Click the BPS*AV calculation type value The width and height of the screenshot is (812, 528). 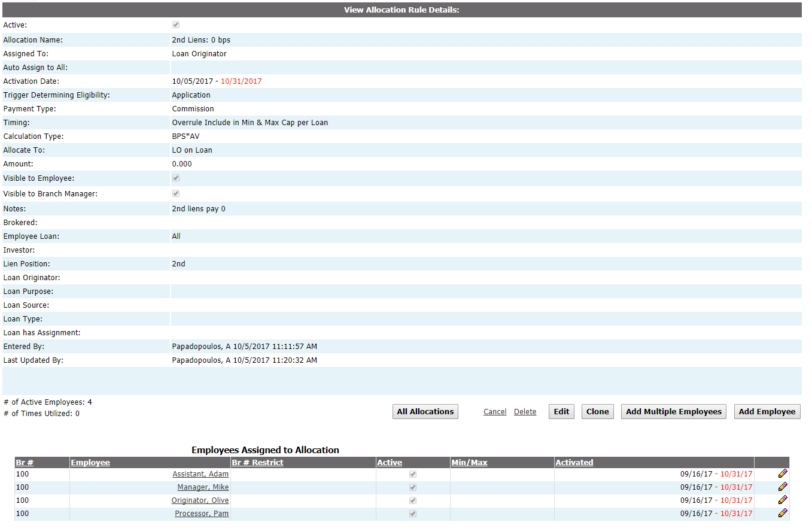186,136
